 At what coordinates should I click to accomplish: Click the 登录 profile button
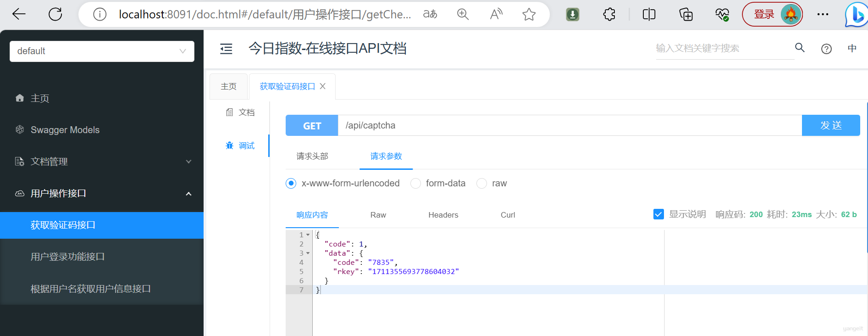pyautogui.click(x=772, y=14)
